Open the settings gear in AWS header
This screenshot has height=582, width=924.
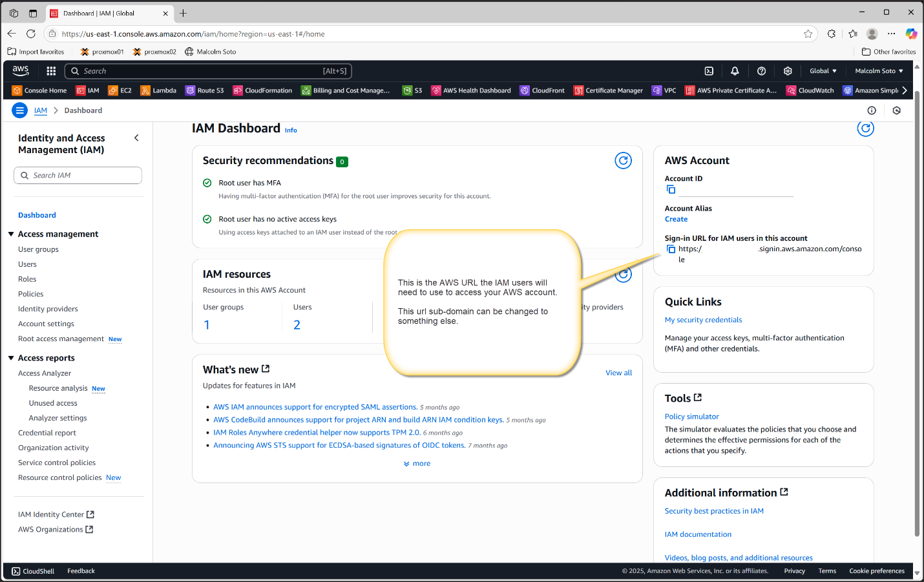click(788, 71)
